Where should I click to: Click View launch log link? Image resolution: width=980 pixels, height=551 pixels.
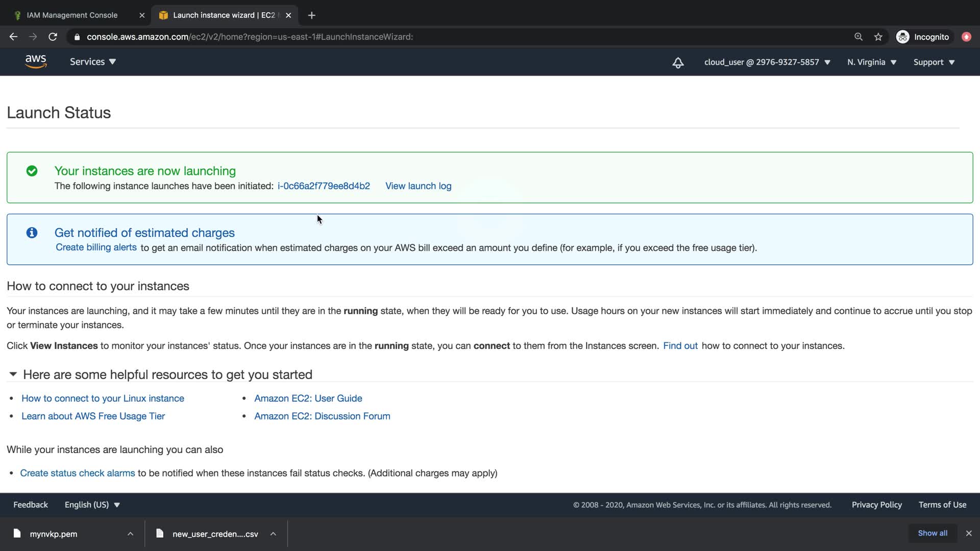[x=418, y=186]
